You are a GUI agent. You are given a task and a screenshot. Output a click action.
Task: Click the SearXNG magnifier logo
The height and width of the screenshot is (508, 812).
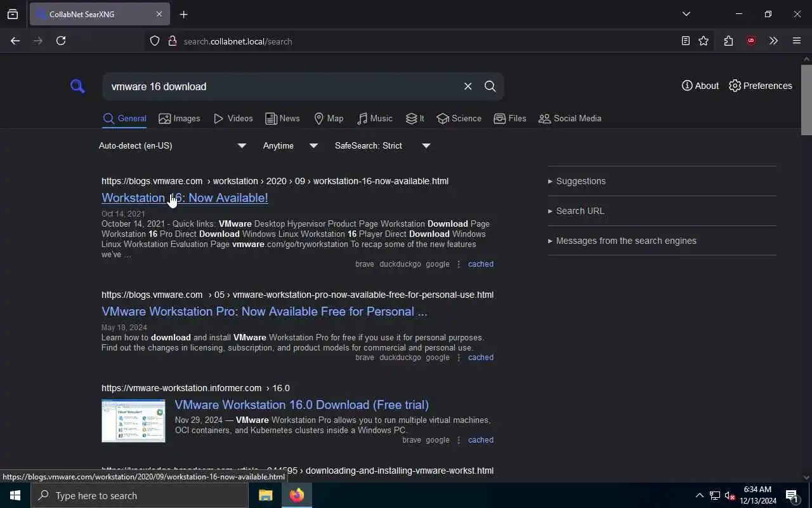(x=77, y=86)
